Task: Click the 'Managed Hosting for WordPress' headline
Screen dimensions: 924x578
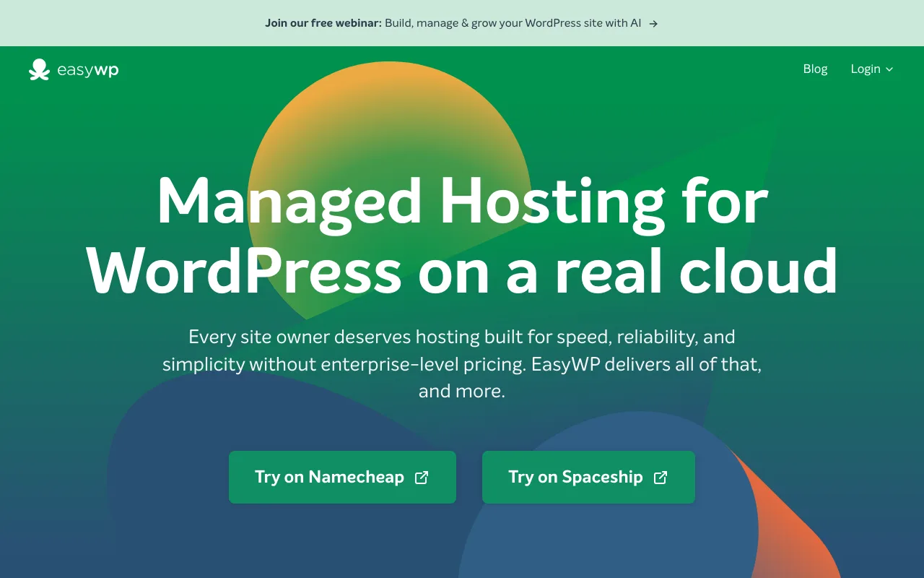Action: point(462,236)
